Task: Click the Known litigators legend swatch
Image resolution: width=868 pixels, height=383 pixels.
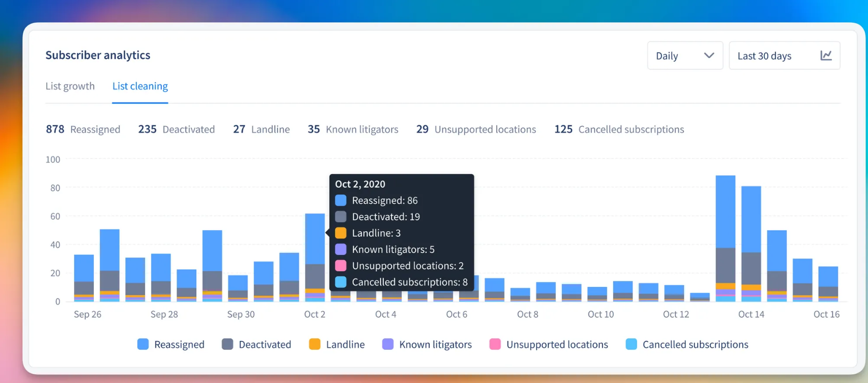Action: point(388,345)
